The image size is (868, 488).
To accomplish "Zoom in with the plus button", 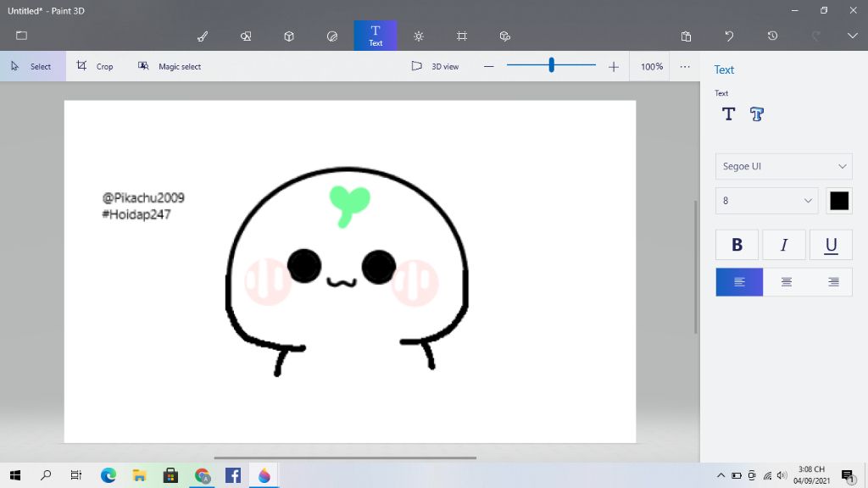I will pyautogui.click(x=614, y=67).
